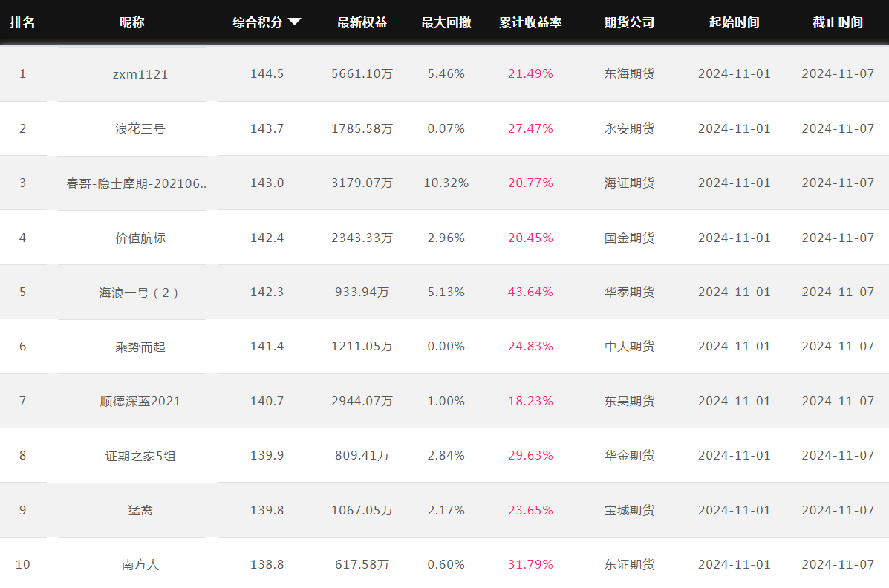Click futures company 东吴期货
889x588 pixels.
(x=629, y=401)
